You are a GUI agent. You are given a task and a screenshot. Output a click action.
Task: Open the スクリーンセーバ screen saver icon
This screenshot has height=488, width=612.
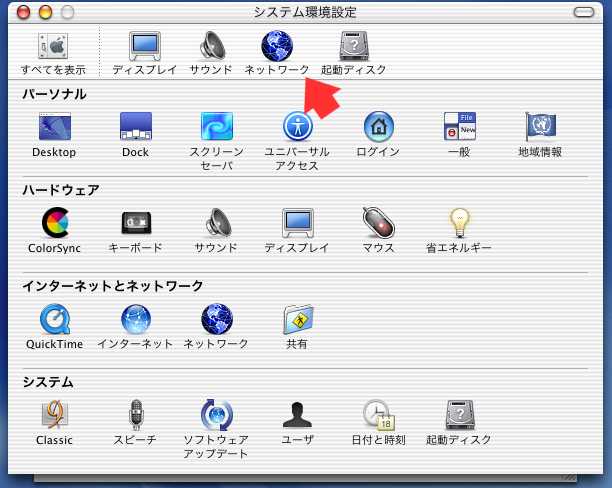point(217,126)
